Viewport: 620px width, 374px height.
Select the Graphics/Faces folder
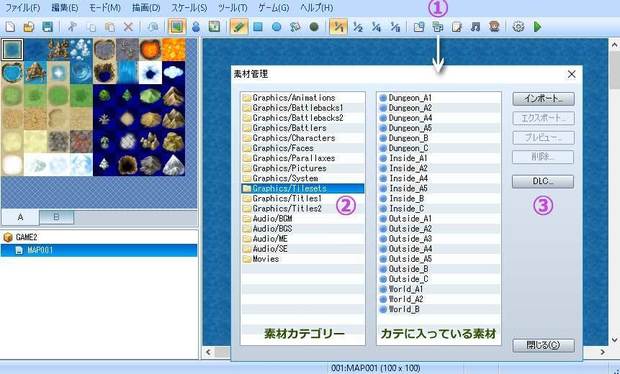(x=303, y=148)
